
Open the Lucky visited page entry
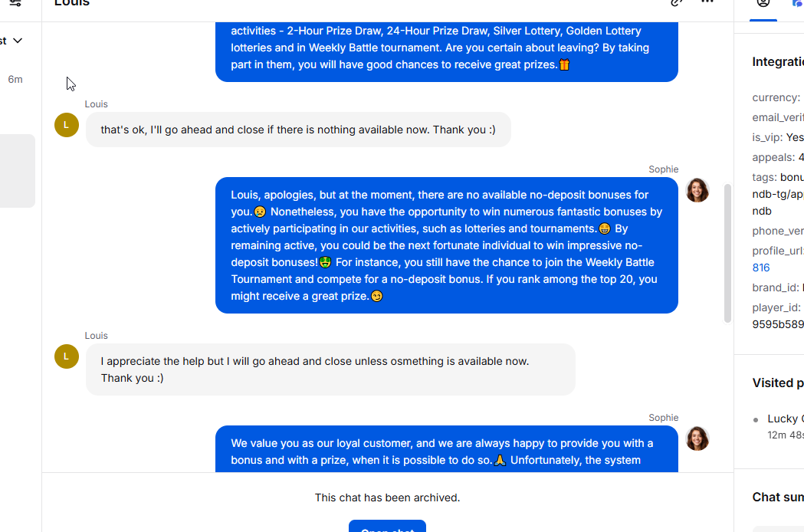783,419
